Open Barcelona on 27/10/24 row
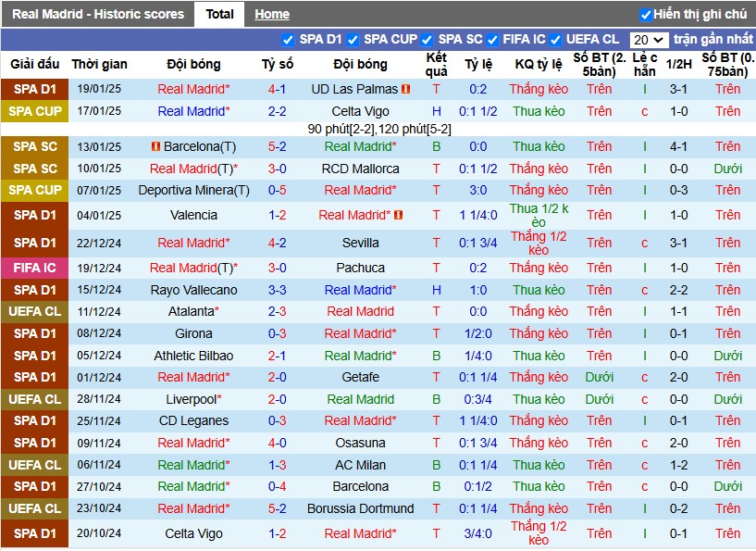The width and height of the screenshot is (756, 551). tap(360, 486)
